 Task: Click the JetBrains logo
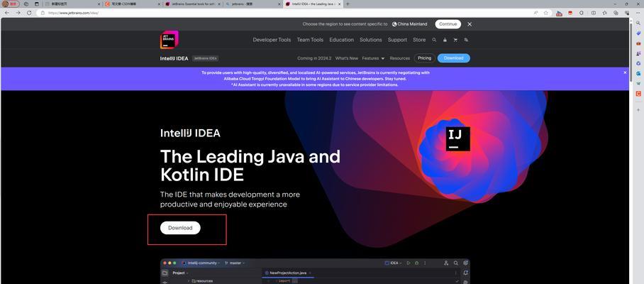point(170,40)
